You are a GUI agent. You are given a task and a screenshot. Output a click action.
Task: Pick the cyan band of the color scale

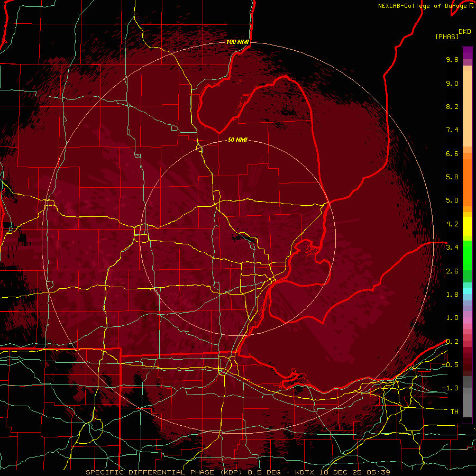(467, 291)
